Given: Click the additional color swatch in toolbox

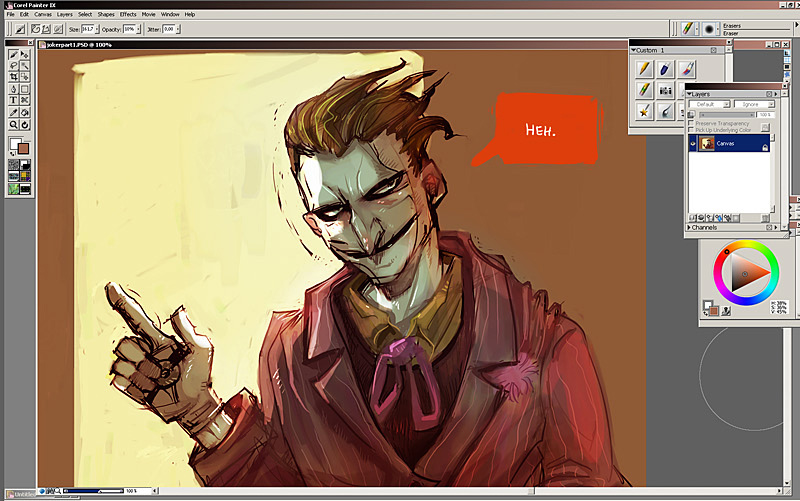Looking at the screenshot, I should [23, 148].
